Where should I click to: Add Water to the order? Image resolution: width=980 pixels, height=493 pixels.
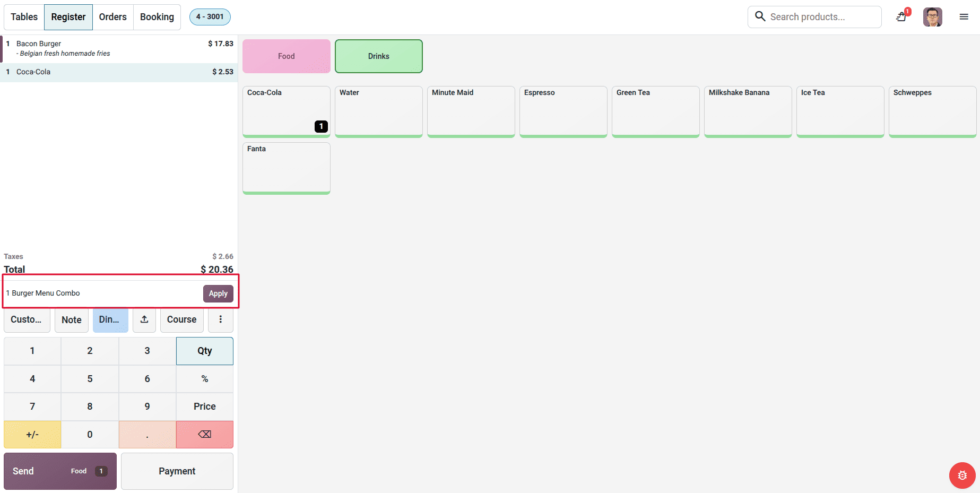pyautogui.click(x=379, y=112)
